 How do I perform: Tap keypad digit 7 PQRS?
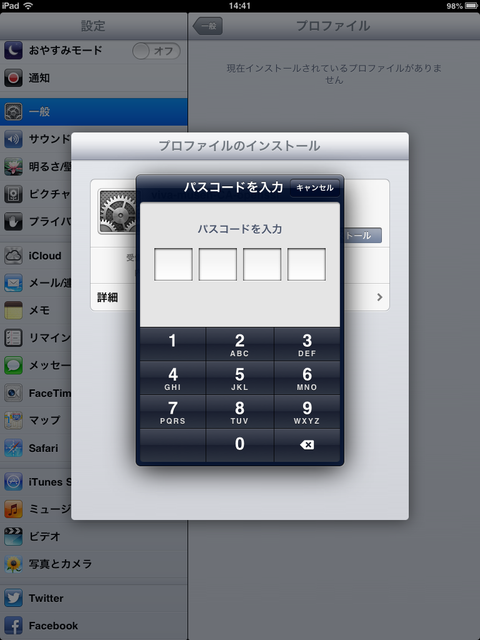[x=173, y=412]
